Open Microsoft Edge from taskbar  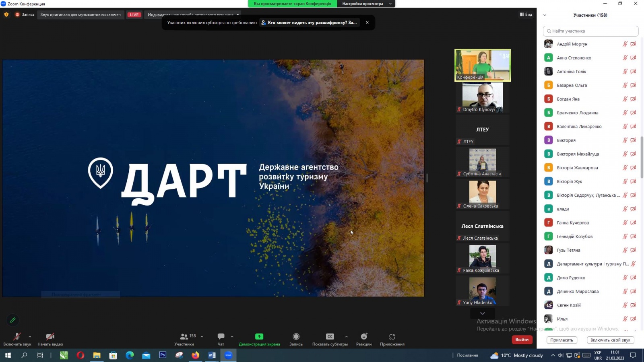130,355
